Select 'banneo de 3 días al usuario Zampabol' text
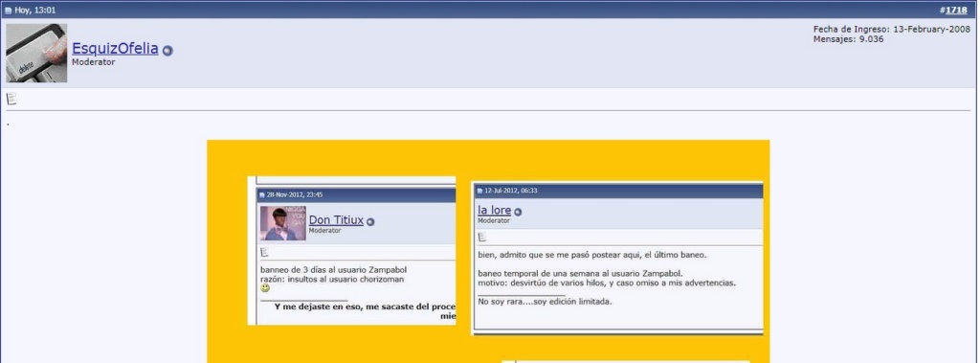This screenshot has width=980, height=363. (334, 270)
